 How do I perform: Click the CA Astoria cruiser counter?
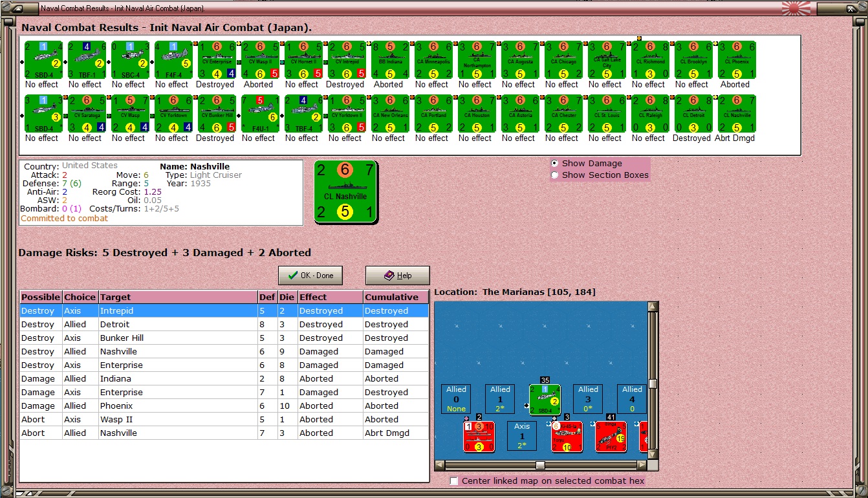click(x=519, y=114)
